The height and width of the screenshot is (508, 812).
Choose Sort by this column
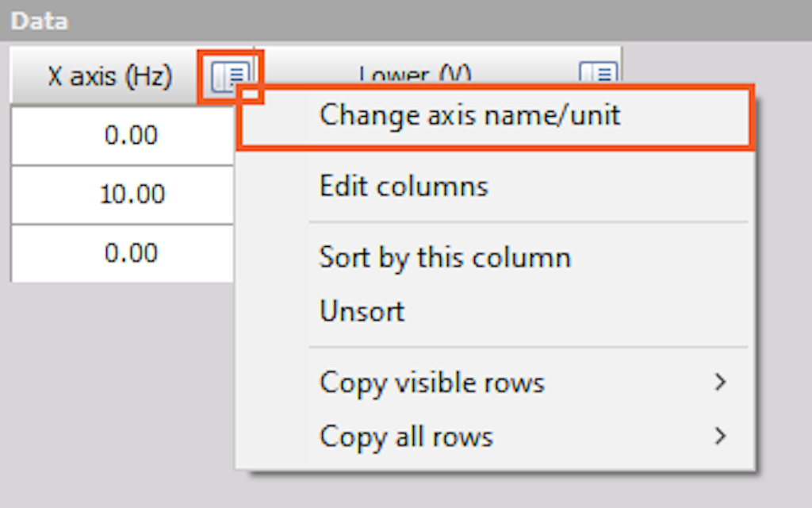[x=495, y=257]
